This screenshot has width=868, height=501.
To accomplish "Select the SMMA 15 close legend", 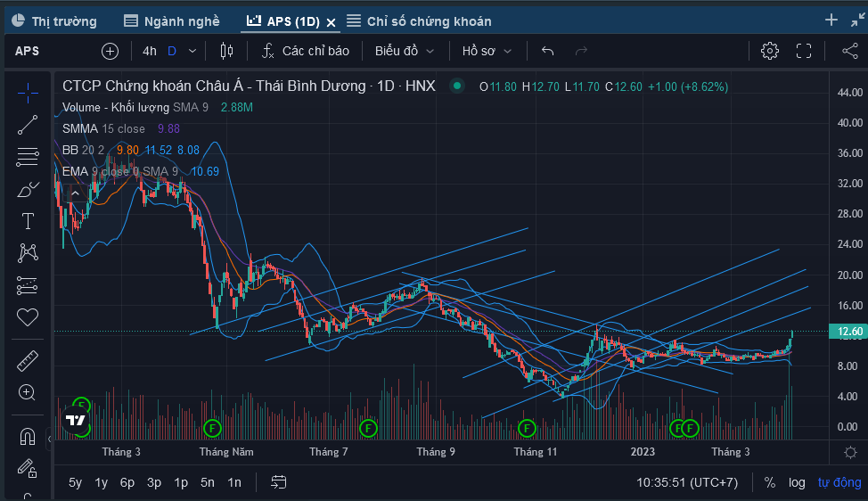I will coord(103,129).
